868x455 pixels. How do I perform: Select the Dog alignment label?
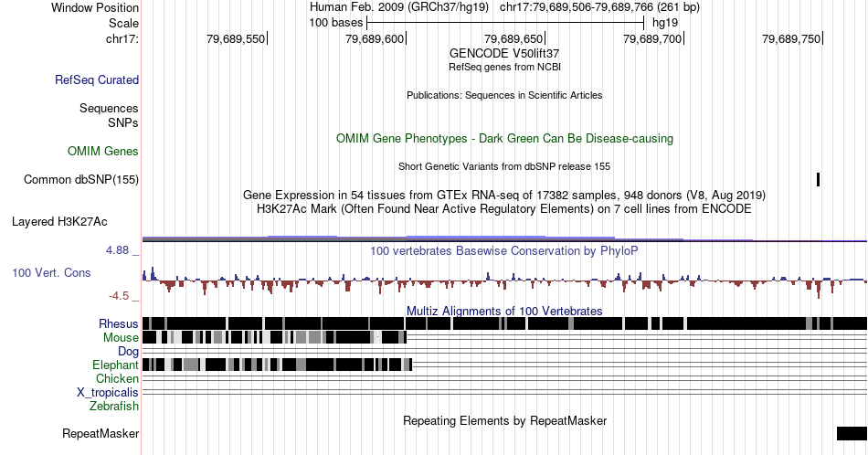click(128, 352)
